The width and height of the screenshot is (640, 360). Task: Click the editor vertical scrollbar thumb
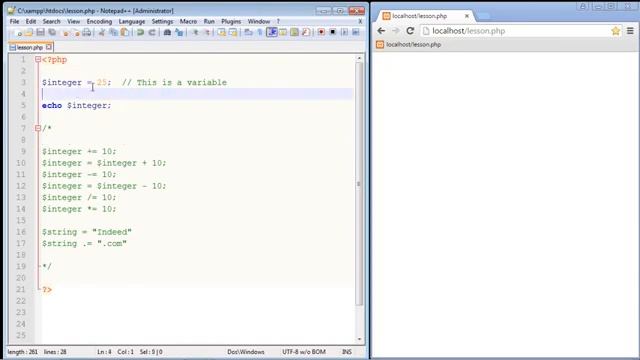click(x=359, y=184)
